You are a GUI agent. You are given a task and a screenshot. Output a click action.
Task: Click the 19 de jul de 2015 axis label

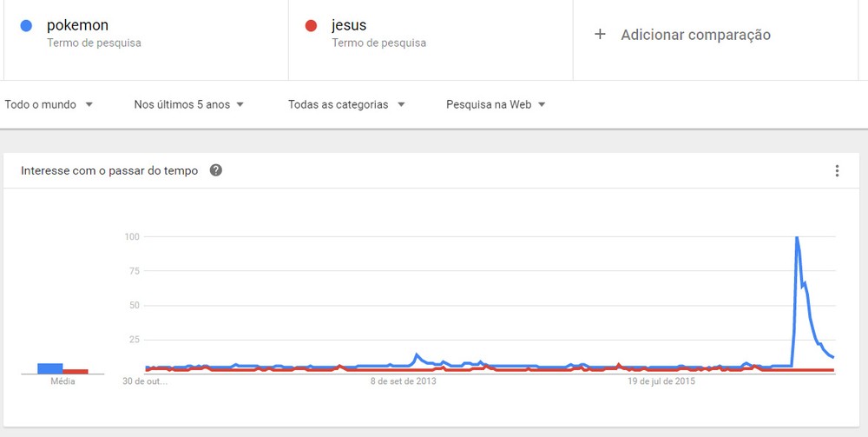(x=661, y=381)
